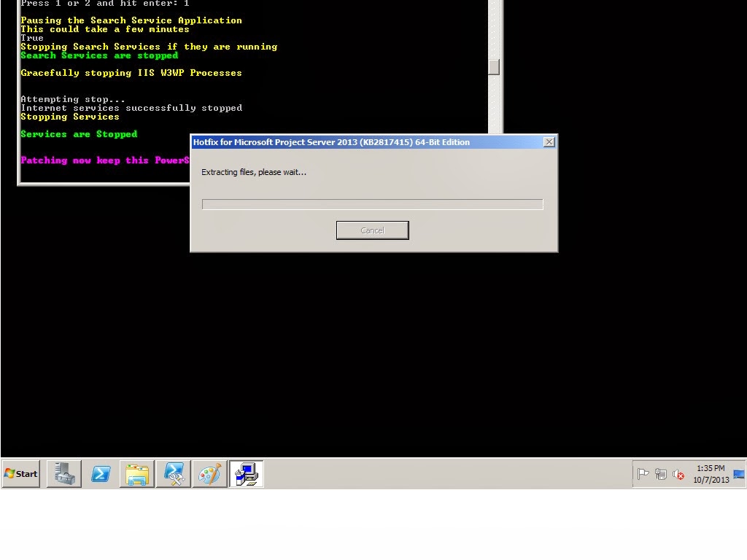The height and width of the screenshot is (560, 747).
Task: Open Server Manager from the taskbar
Action: tap(63, 474)
